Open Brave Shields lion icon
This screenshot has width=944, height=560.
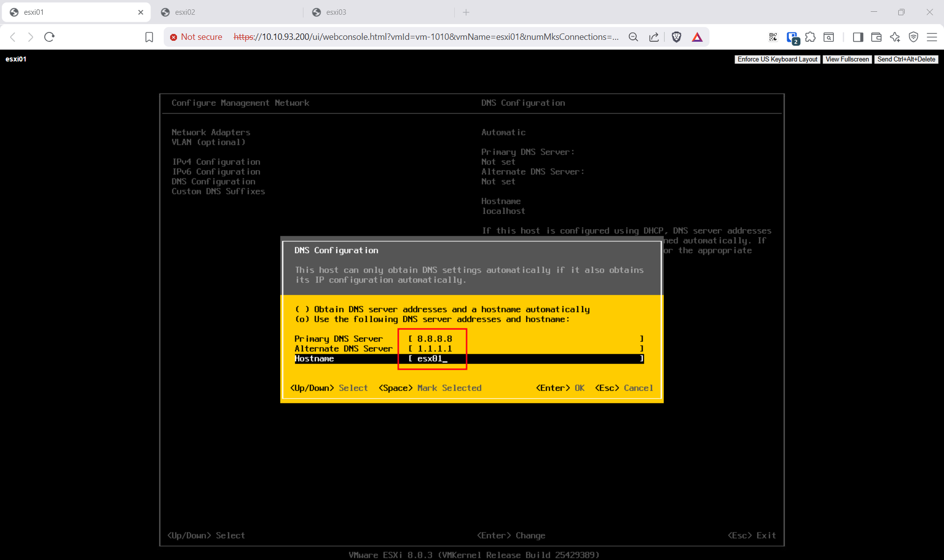pyautogui.click(x=677, y=37)
